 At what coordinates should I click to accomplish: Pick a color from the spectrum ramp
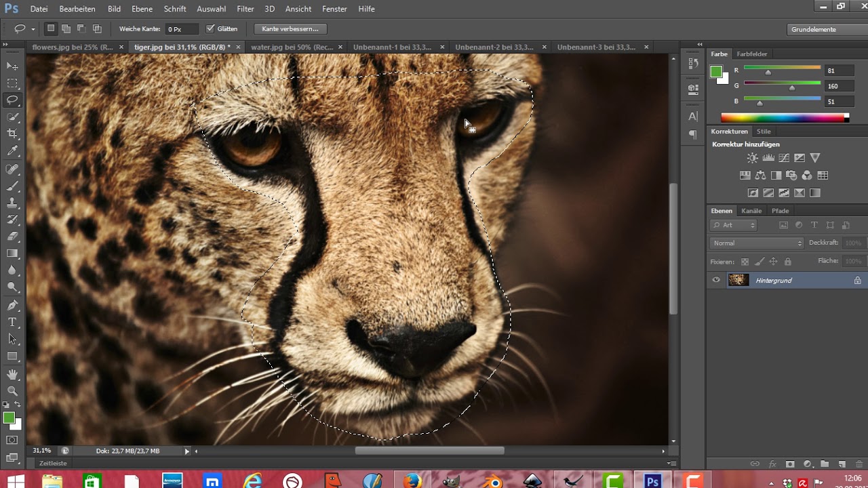point(785,118)
